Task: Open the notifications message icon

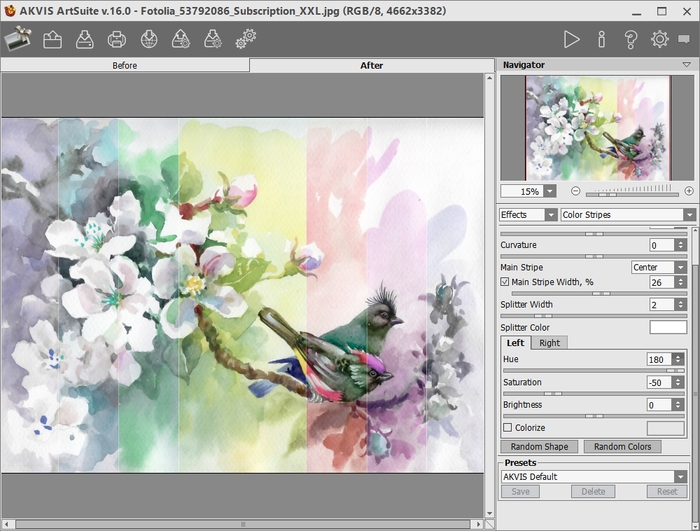Action: 683,39
